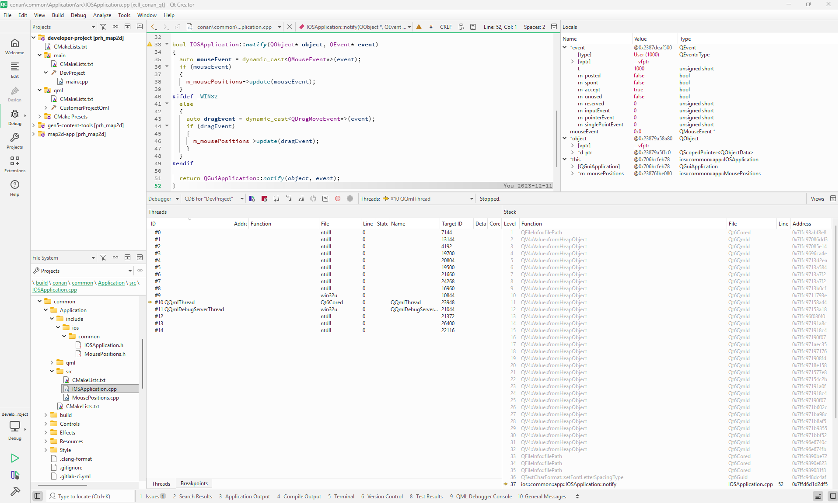Open the Threads selection dropdown
The width and height of the screenshot is (839, 504).
(429, 199)
